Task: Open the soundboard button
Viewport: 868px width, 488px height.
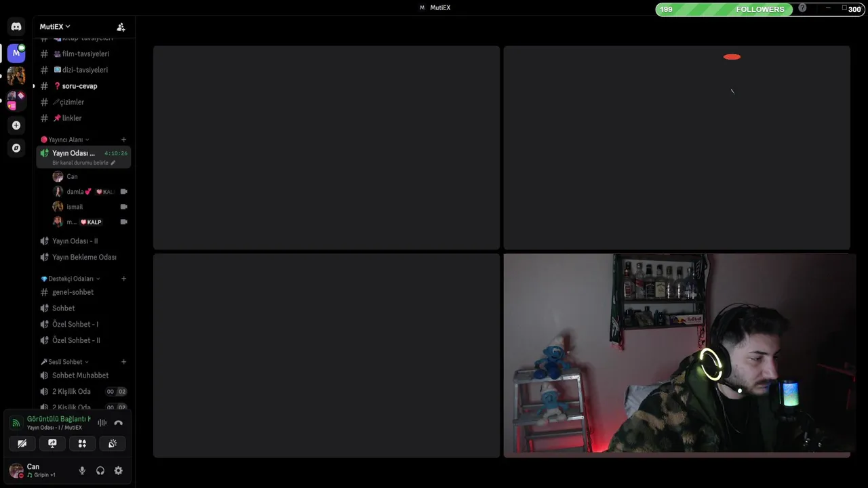Action: [113, 443]
